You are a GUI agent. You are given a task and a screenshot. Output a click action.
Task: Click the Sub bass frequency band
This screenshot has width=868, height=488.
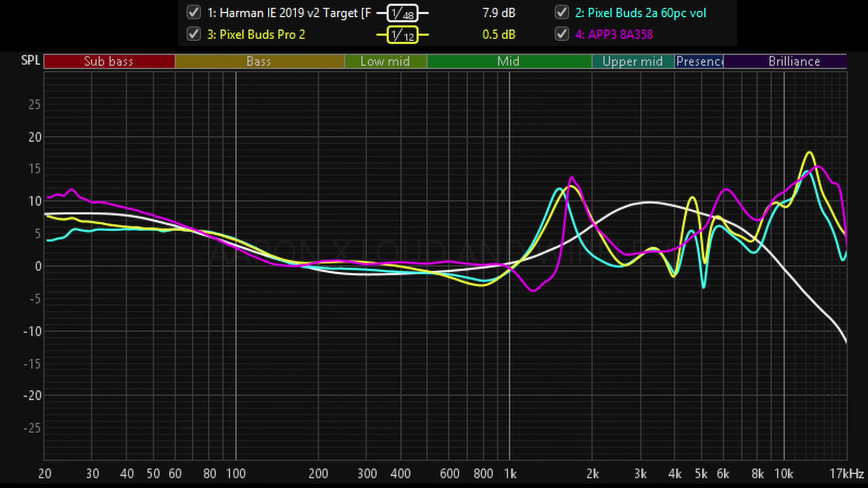(109, 61)
